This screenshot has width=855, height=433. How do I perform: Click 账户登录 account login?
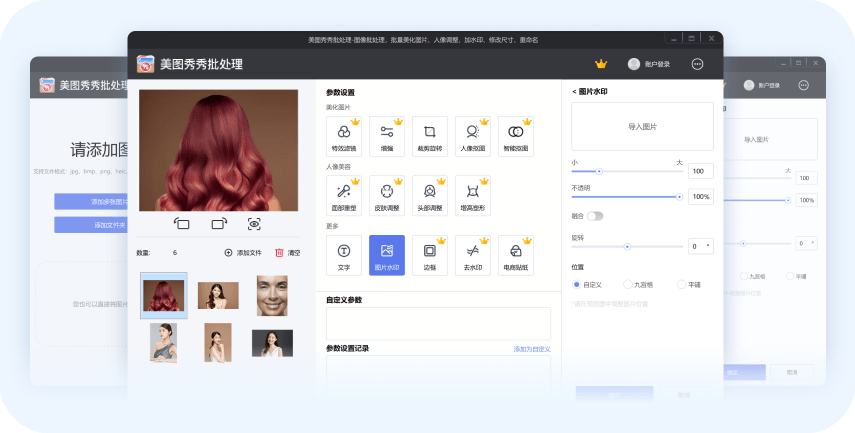coord(649,64)
